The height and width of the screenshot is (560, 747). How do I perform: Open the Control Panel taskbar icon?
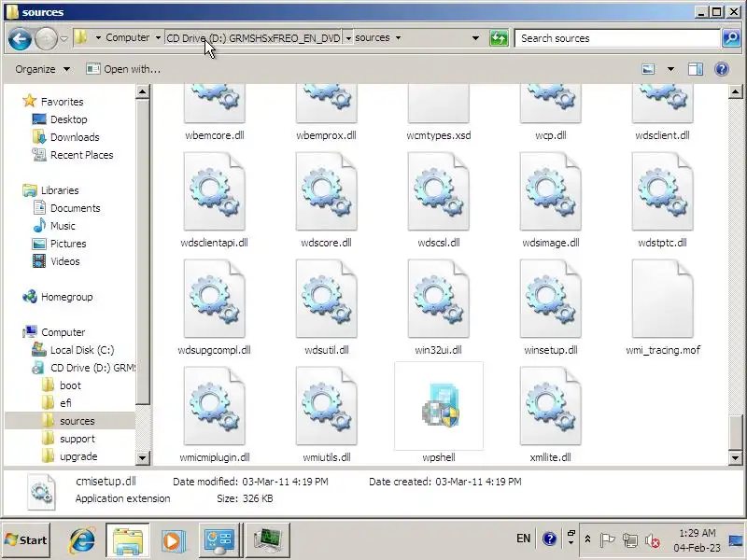tap(218, 540)
